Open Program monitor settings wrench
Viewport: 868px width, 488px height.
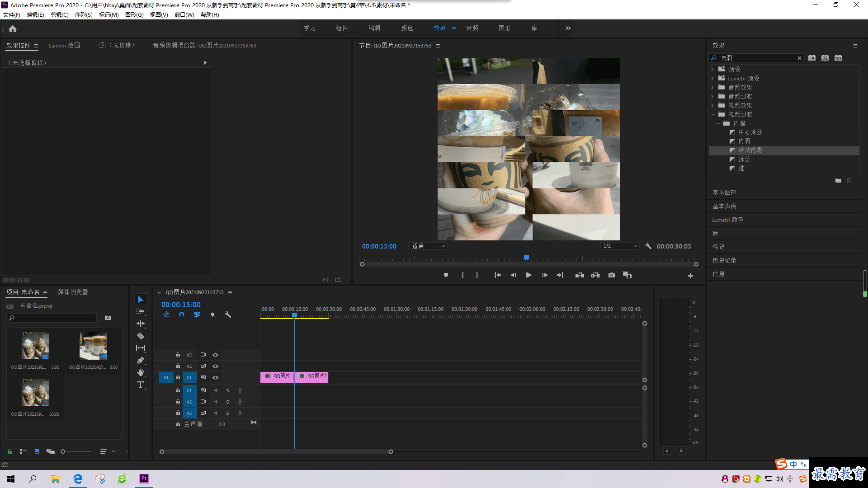coord(648,246)
